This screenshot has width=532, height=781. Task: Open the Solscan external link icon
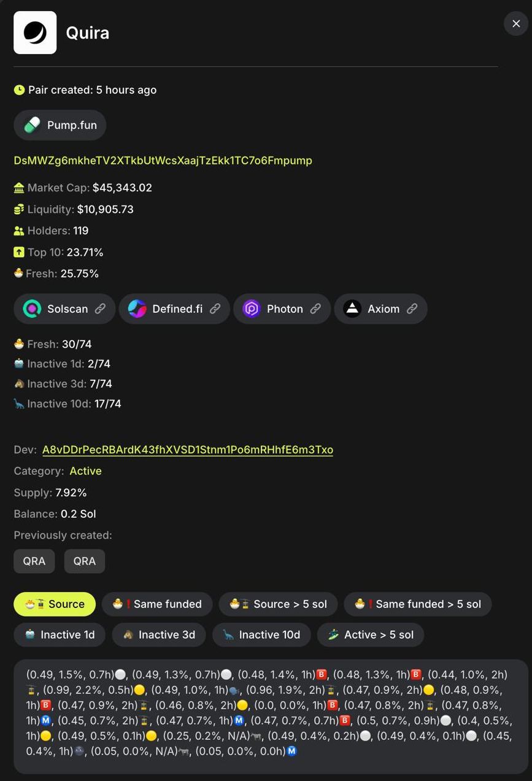point(100,309)
